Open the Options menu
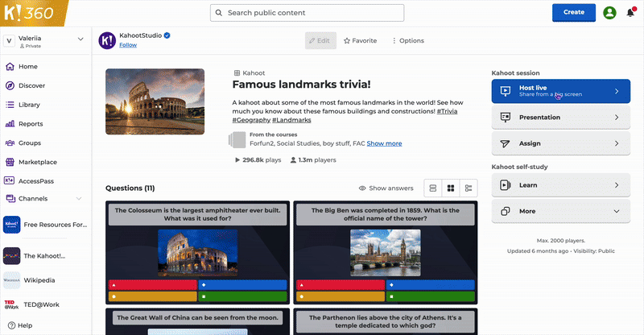This screenshot has width=644, height=335. tap(407, 41)
